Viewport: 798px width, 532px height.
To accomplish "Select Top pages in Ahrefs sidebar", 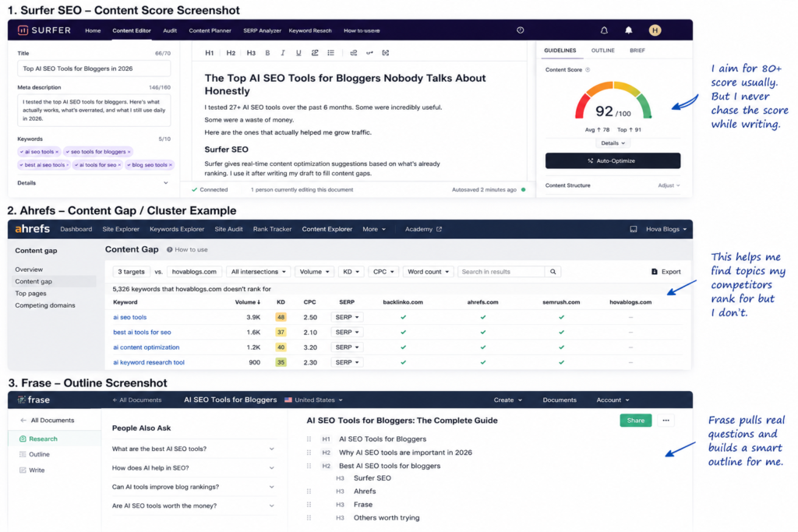I will coord(30,294).
